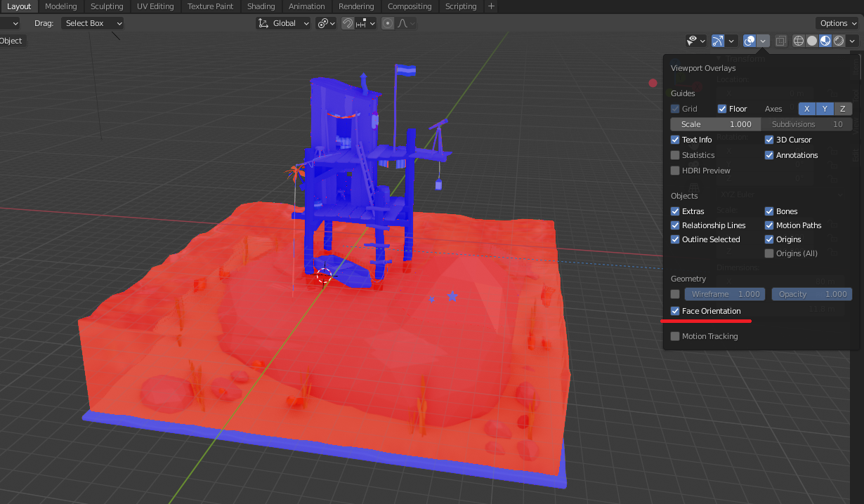This screenshot has width=864, height=504.
Task: Toggle X-Ray mode icon
Action: point(780,40)
